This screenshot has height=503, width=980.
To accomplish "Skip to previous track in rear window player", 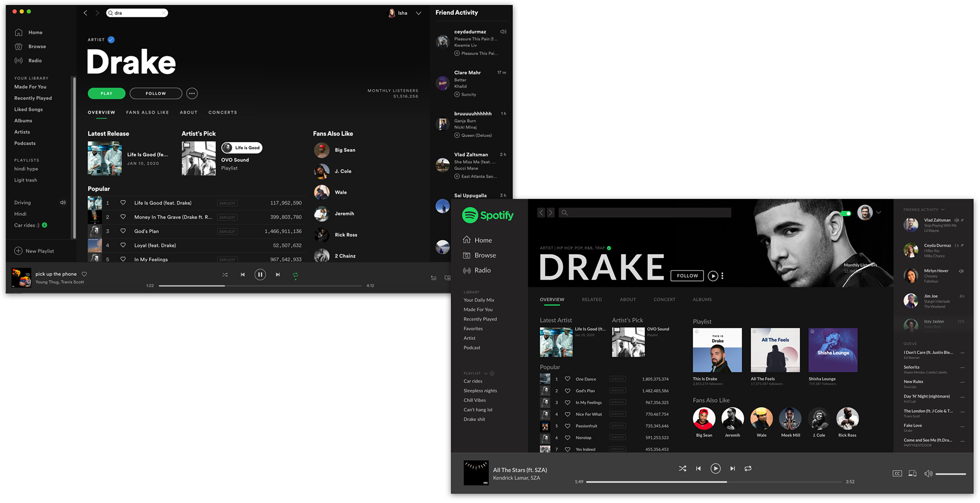I will point(242,274).
